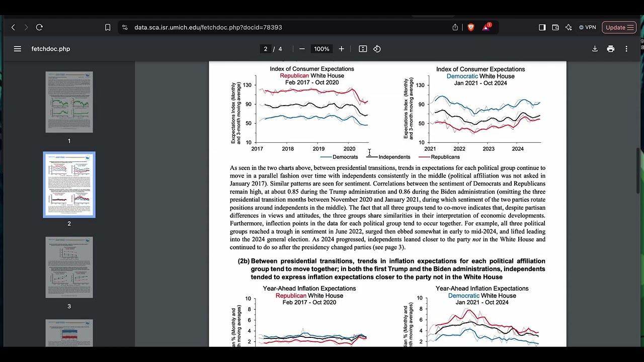The image size is (644, 362).
Task: Rotate the PDF counterclockwise
Action: pos(377,49)
